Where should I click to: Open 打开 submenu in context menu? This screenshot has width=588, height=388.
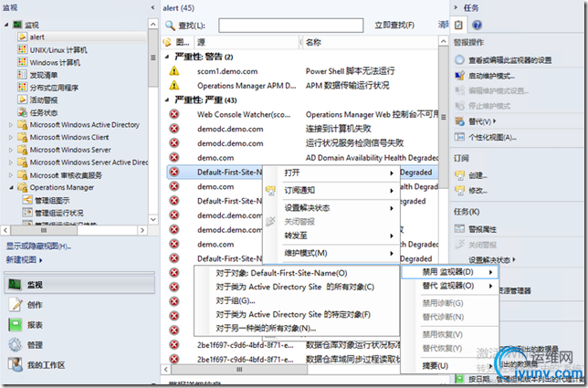pyautogui.click(x=331, y=173)
